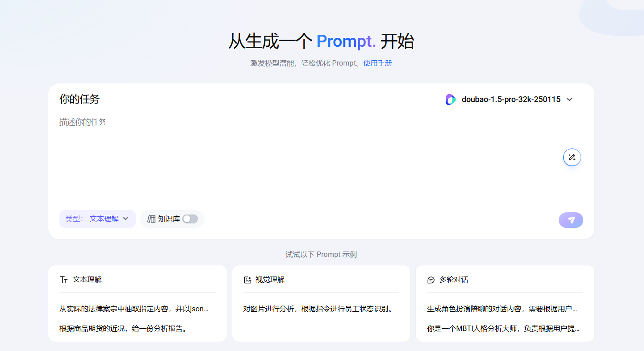Click the doubao model logo icon

(x=451, y=99)
